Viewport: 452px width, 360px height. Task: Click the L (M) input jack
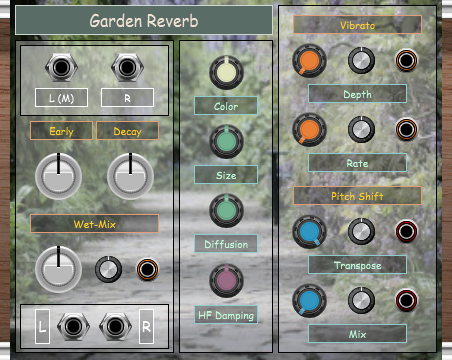61,68
